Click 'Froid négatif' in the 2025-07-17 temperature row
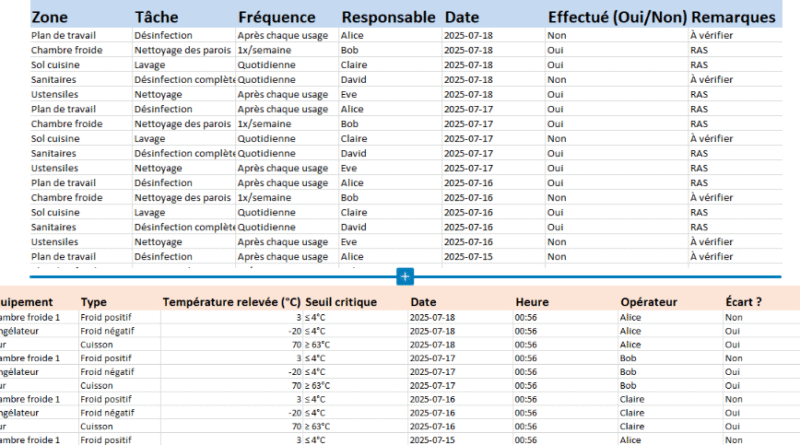This screenshot has width=800, height=445. 107,372
